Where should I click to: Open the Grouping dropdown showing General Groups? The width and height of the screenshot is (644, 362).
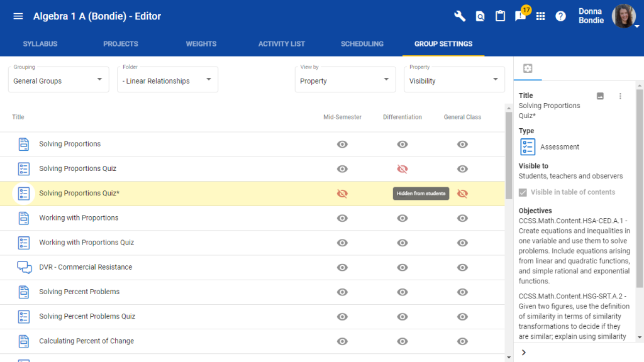tap(58, 80)
